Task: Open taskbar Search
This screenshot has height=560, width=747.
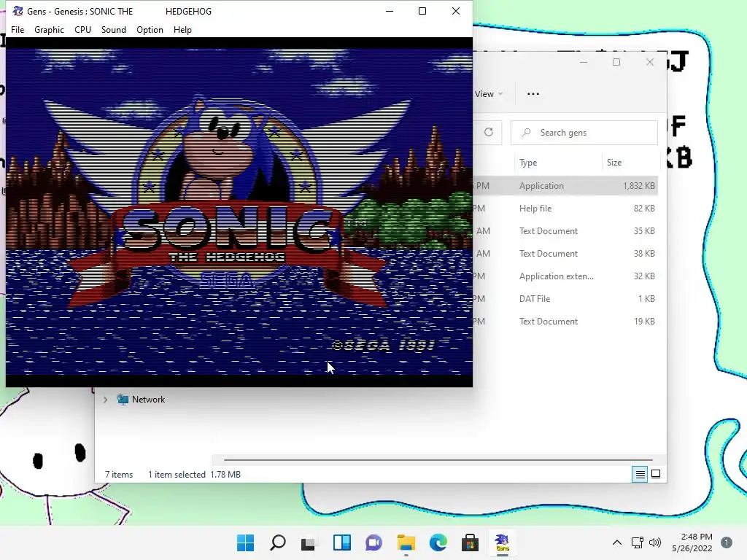Action: (x=278, y=542)
